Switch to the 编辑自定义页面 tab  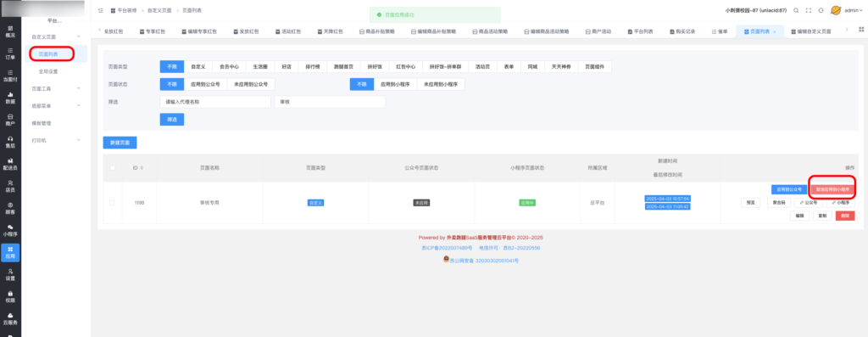coord(811,31)
